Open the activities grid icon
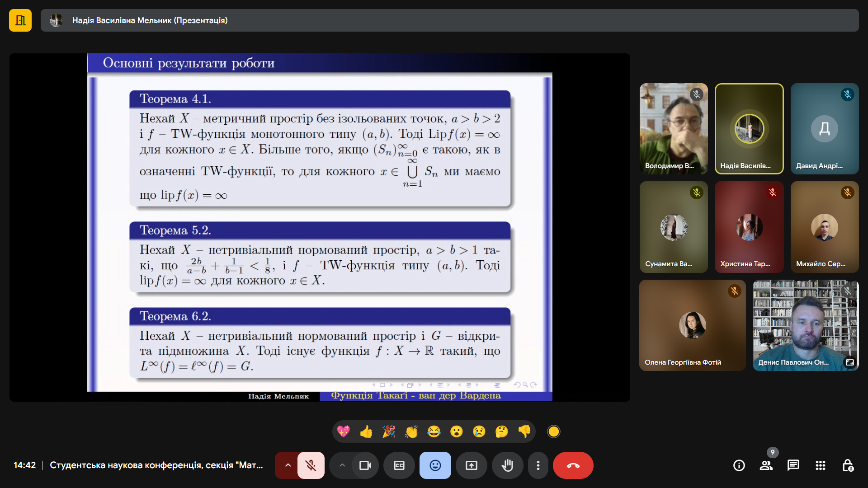This screenshot has width=868, height=488. pos(821,465)
